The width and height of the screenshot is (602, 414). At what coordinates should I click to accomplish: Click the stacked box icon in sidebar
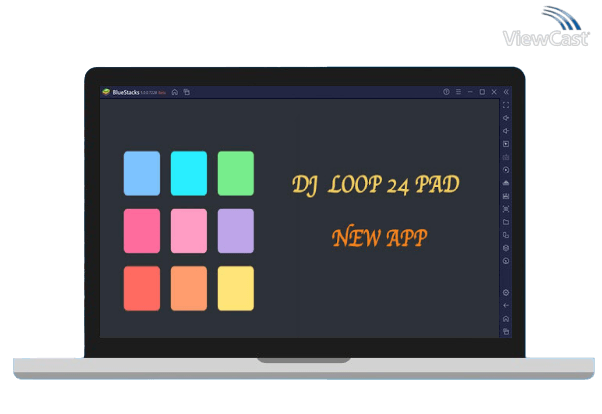tap(506, 248)
